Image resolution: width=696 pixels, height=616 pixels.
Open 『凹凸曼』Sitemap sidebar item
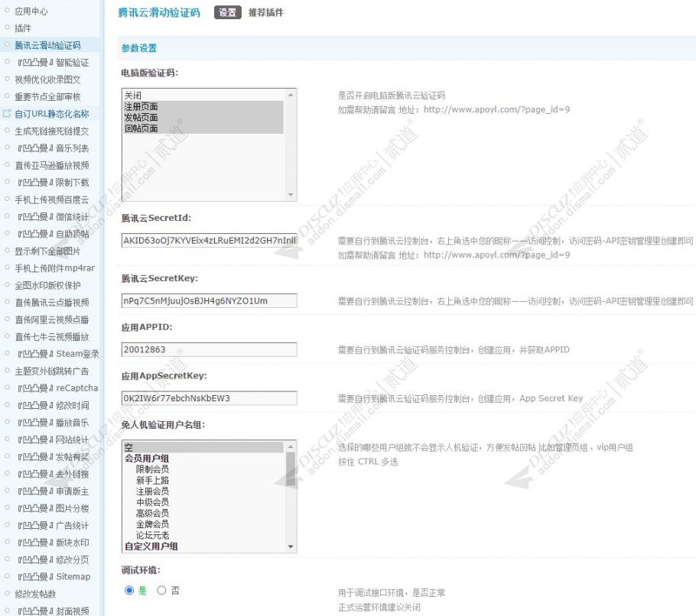point(53,576)
